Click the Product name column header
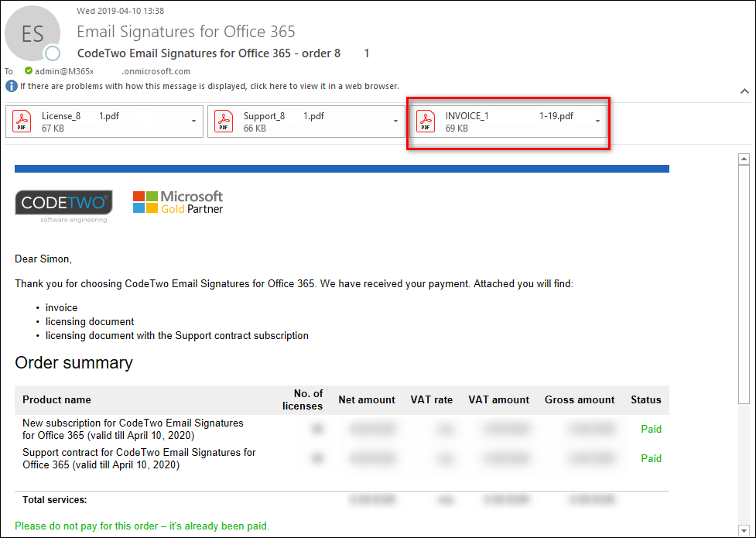This screenshot has height=538, width=756. (57, 399)
